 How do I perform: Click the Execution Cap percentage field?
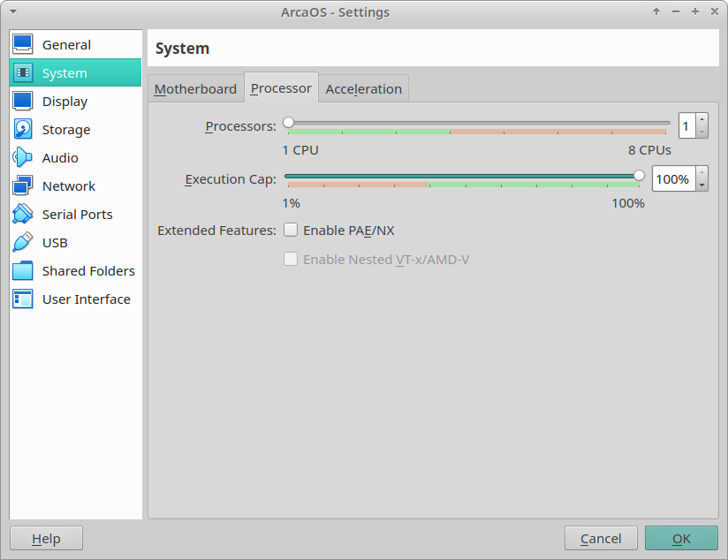click(x=673, y=179)
